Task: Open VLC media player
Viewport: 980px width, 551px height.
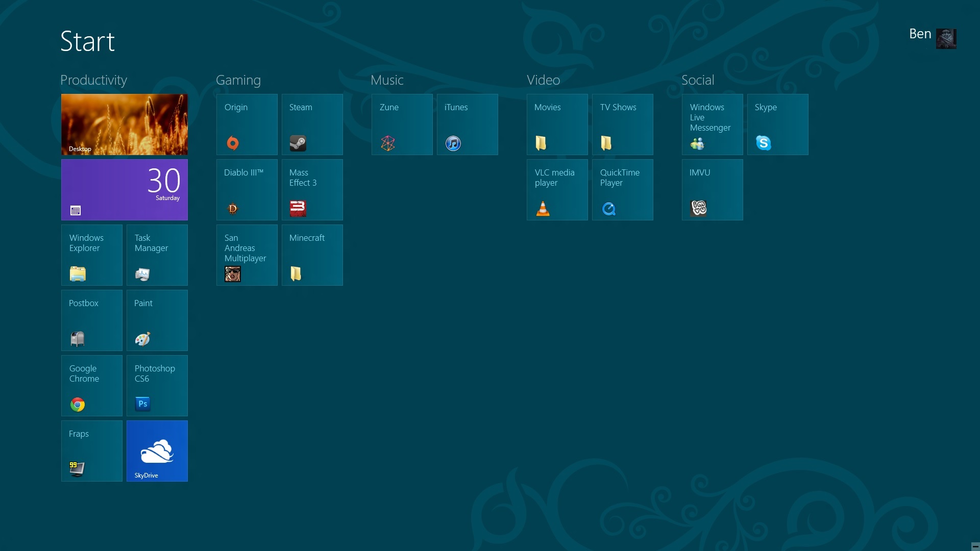Action: [557, 190]
